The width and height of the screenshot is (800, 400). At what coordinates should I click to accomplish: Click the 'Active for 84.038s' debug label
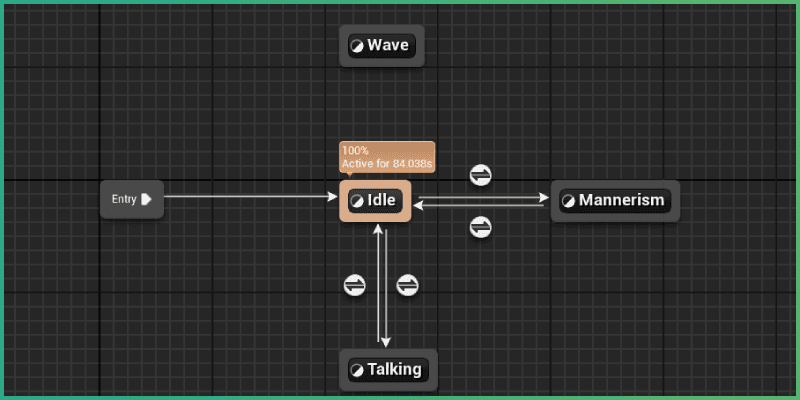pos(387,164)
